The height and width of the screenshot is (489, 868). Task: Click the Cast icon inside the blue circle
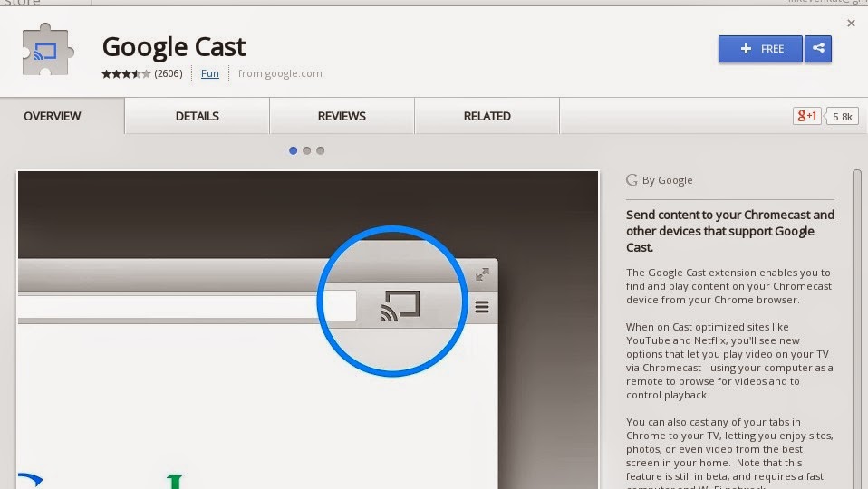pos(400,305)
